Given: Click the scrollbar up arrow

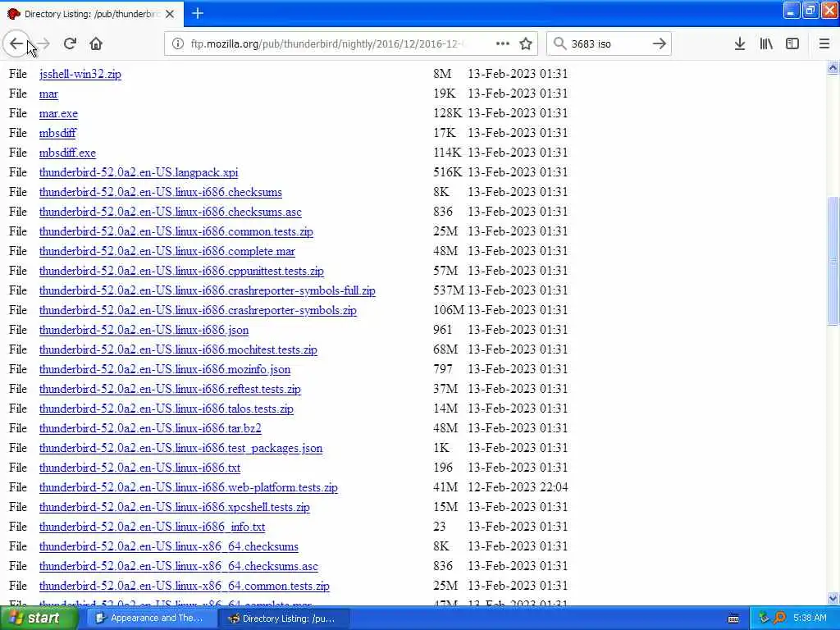Looking at the screenshot, I should [x=833, y=68].
